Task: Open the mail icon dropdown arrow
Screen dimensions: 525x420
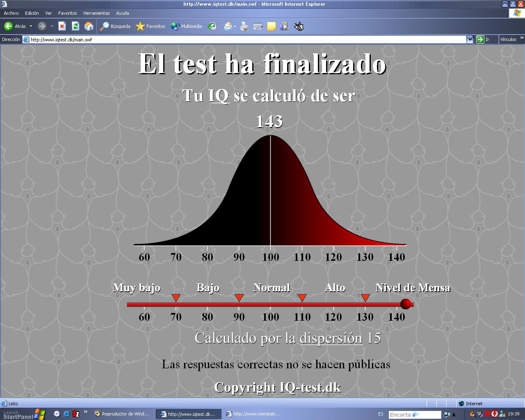Action: point(235,26)
